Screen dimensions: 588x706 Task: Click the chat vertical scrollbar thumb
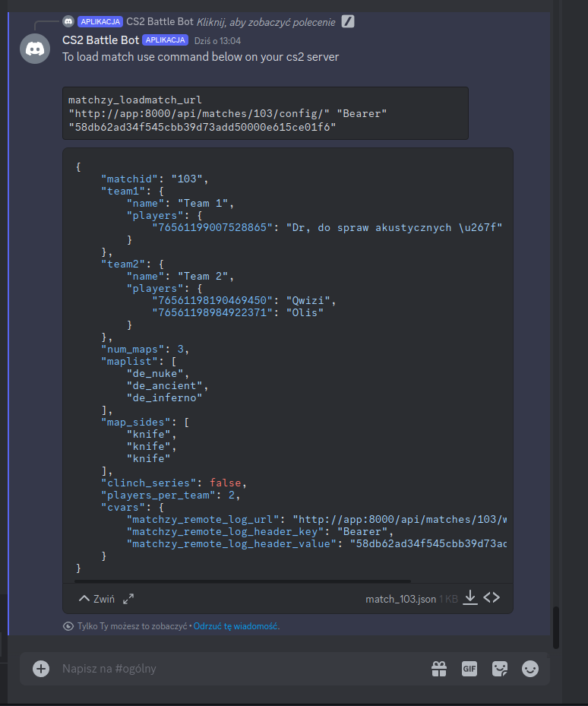556,628
